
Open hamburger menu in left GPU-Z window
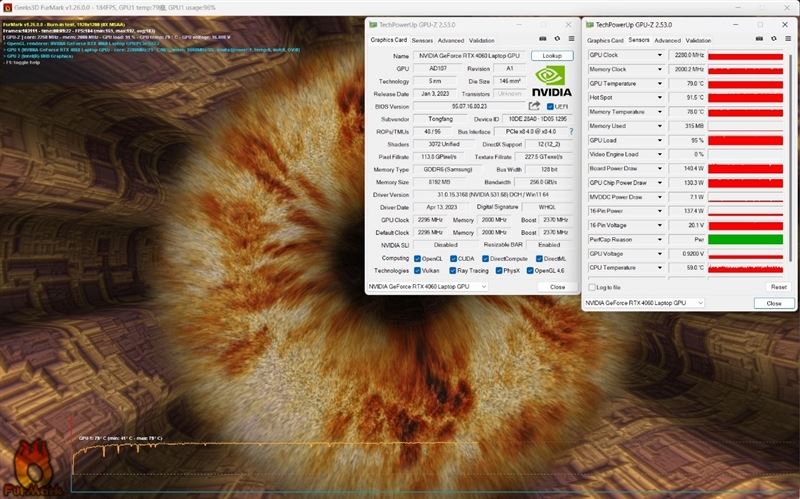click(571, 39)
